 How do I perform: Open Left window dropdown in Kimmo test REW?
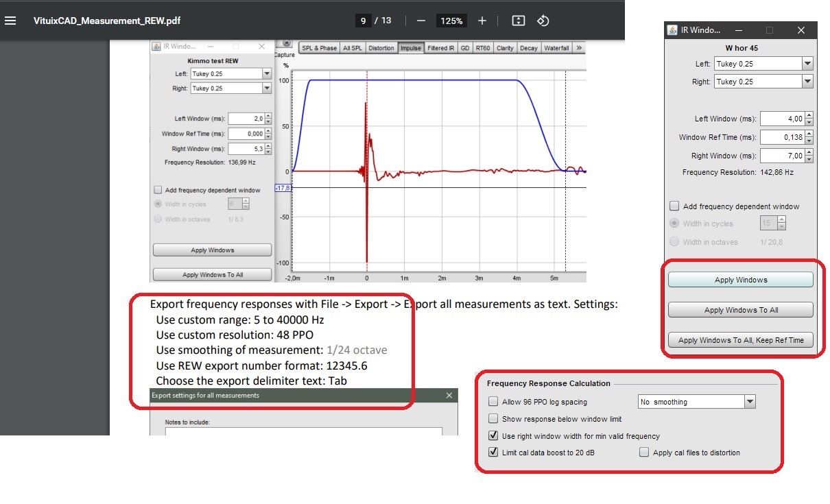click(230, 73)
